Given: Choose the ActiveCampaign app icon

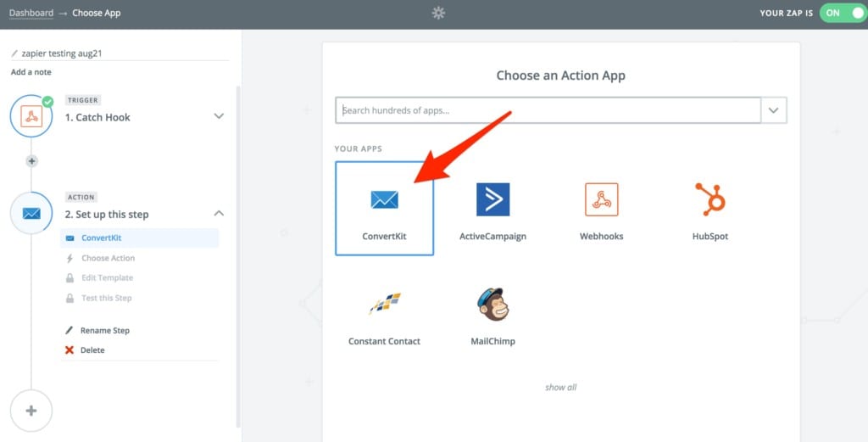Looking at the screenshot, I should click(492, 199).
